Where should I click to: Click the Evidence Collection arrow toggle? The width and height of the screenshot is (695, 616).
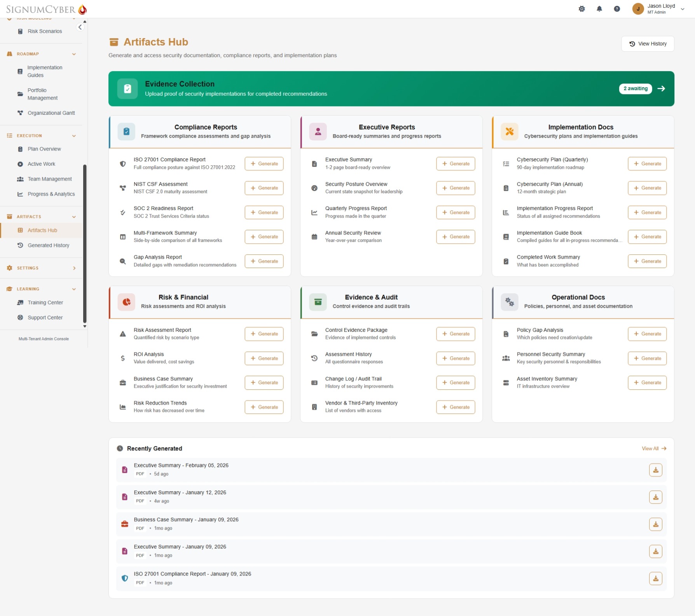[x=662, y=89]
